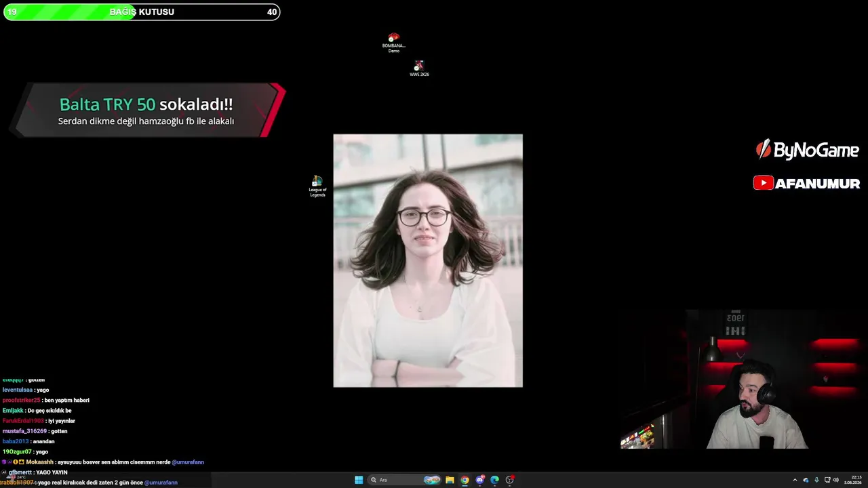Open Microsoft Edge from the taskbar
868x488 pixels.
(x=494, y=480)
